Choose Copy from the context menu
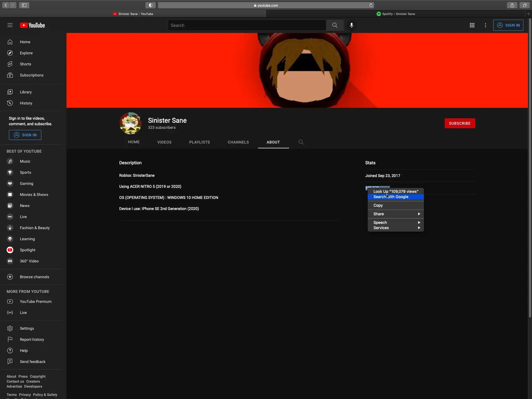Viewport: 532px width, 399px height. [x=378, y=205]
